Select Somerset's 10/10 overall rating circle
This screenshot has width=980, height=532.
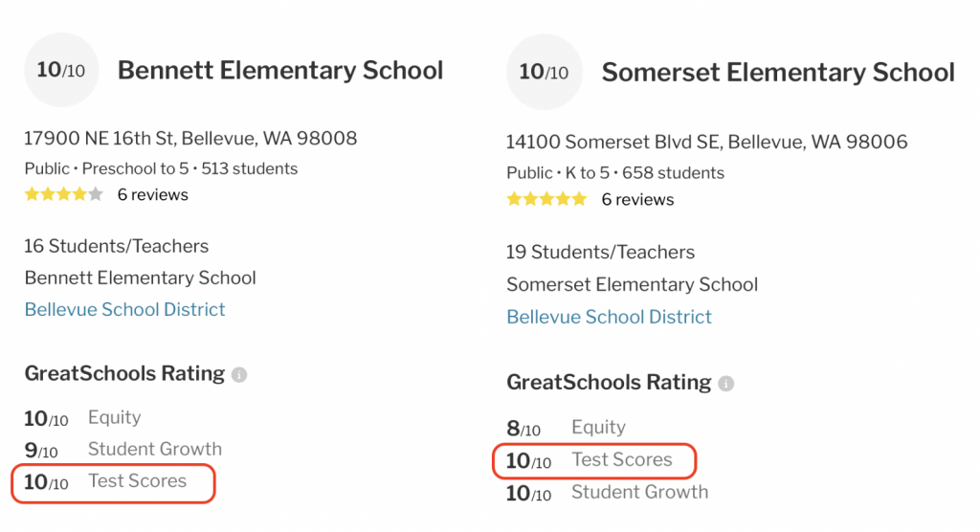click(x=544, y=72)
